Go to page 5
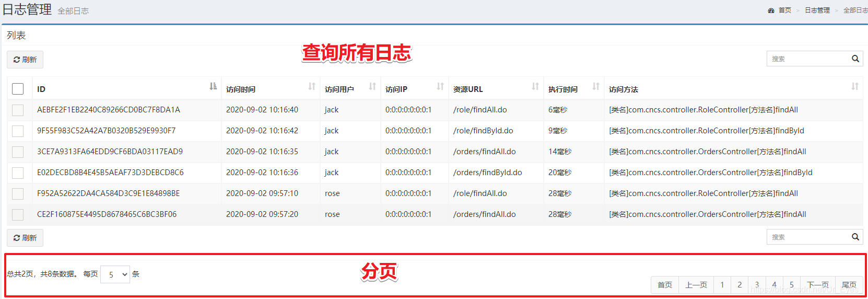This screenshot has width=868, height=299. 792,285
